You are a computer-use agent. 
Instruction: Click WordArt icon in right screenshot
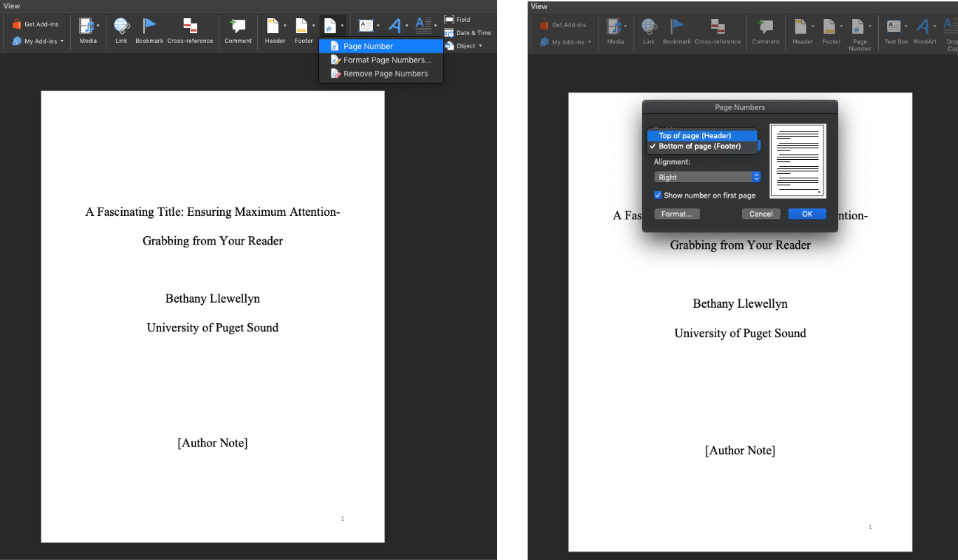coord(923,27)
